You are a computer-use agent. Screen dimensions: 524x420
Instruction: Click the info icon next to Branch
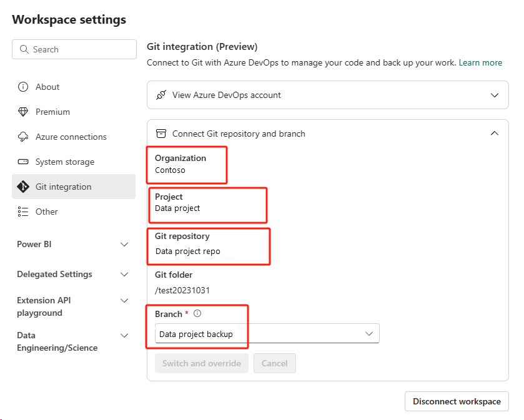197,314
